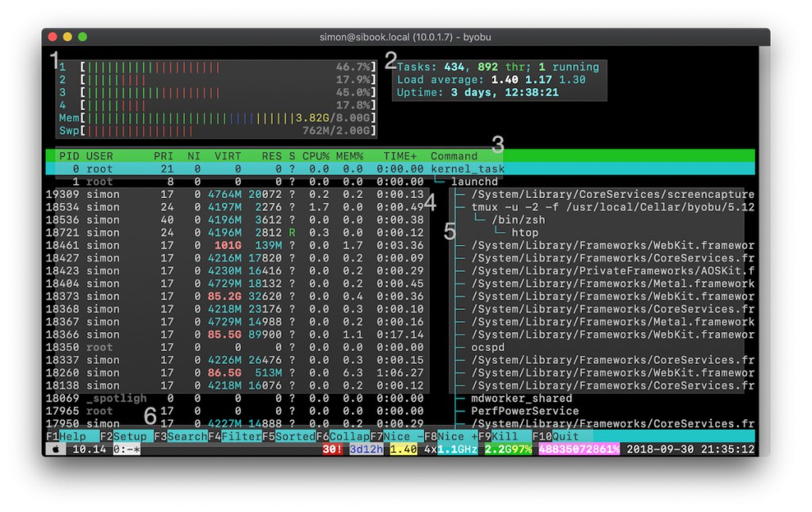Sort by the RES column header
Viewport: 812px width, 512px height.
pos(271,156)
